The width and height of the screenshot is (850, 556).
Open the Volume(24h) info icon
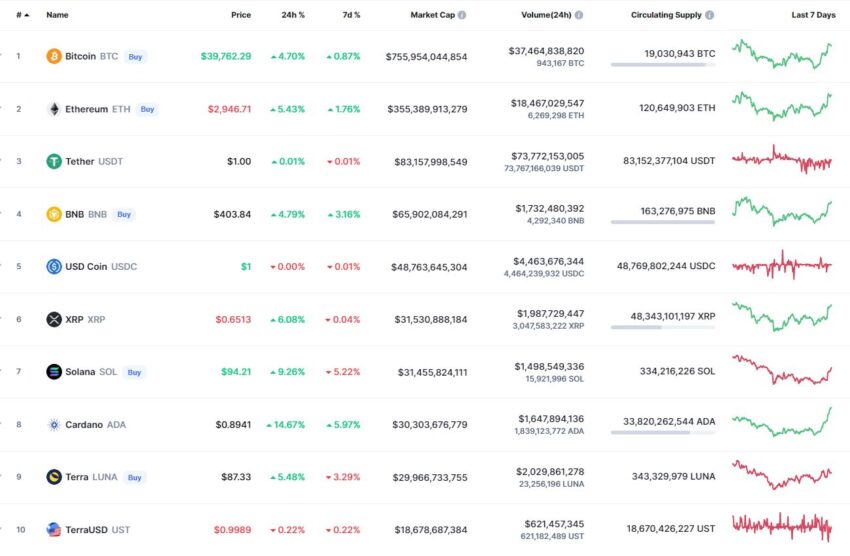coord(579,15)
